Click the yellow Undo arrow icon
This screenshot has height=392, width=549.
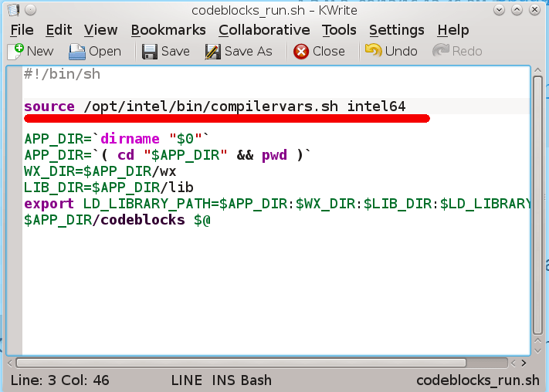[x=373, y=50]
